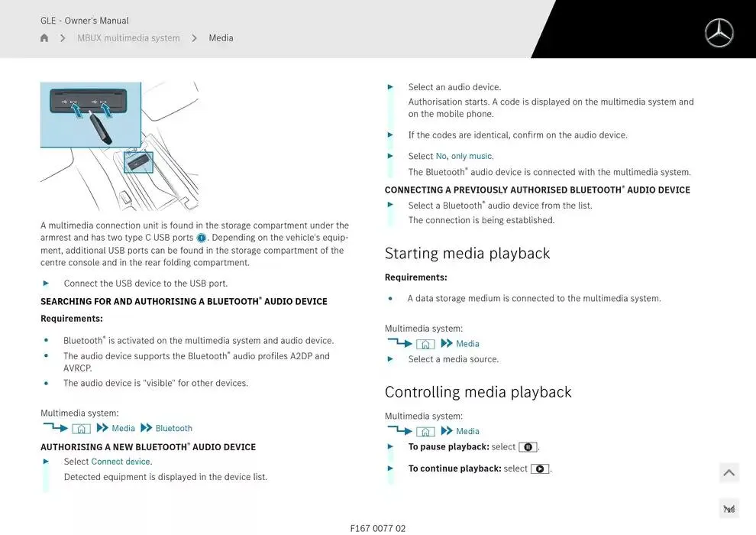
Task: Open the Bluetooth link in the navigation path
Action: click(173, 429)
